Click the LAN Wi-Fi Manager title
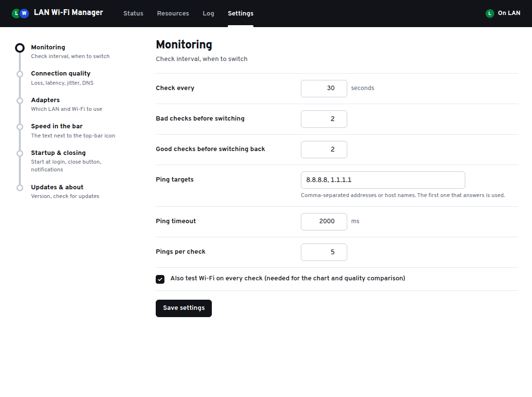Screen dimensions: 532x397 point(68,13)
